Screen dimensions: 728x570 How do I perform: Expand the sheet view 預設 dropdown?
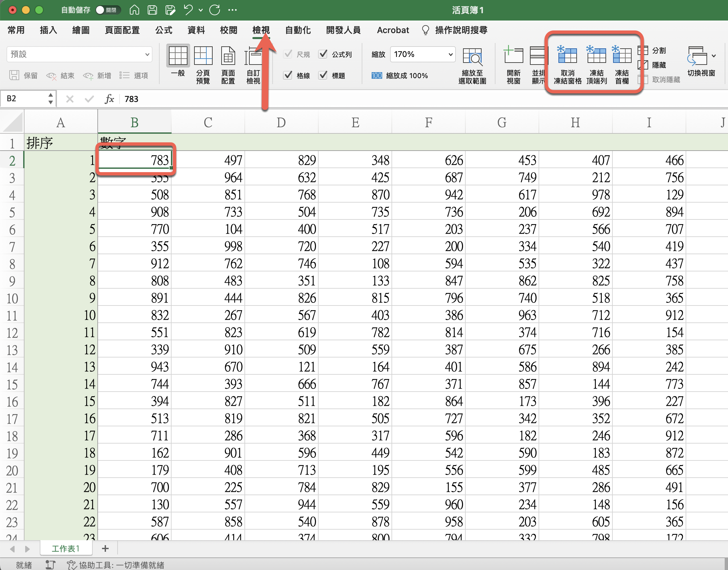coord(147,54)
